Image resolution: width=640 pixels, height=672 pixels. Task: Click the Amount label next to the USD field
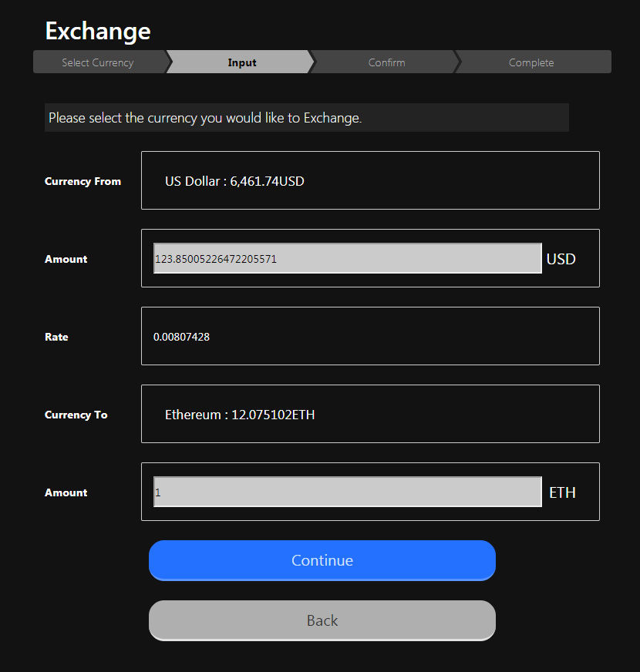tap(66, 260)
